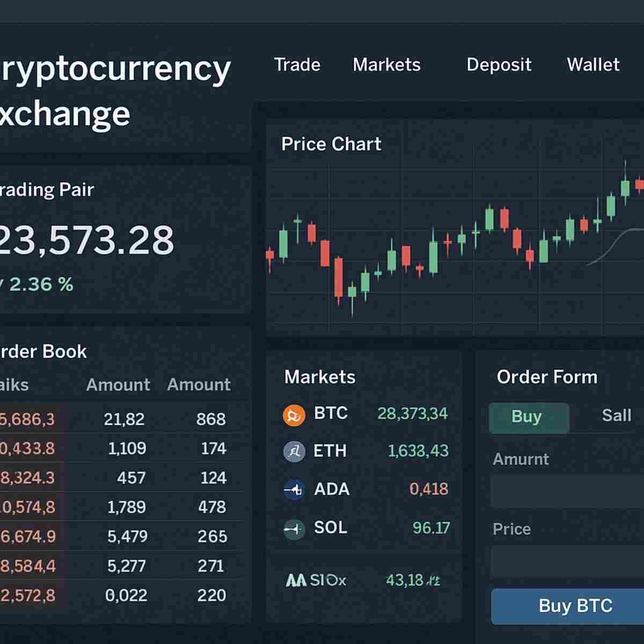
Task: Expand the Price Chart panel
Action: 331,144
